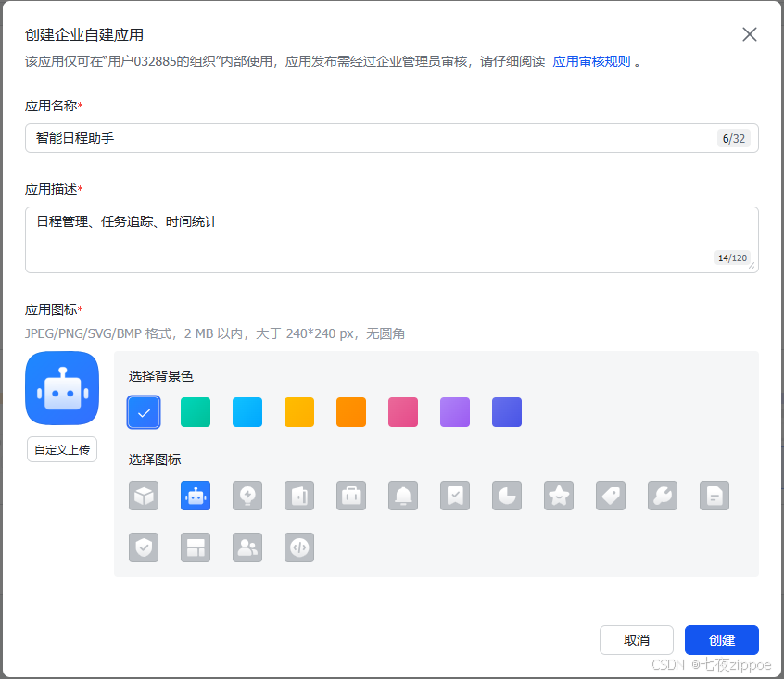
Task: Select the pie chart icon
Action: click(507, 496)
